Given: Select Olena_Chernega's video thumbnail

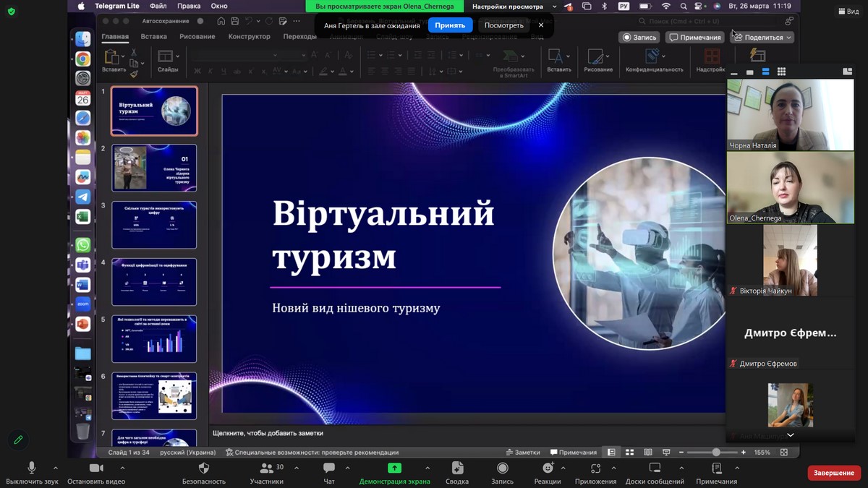Looking at the screenshot, I should tap(780, 188).
